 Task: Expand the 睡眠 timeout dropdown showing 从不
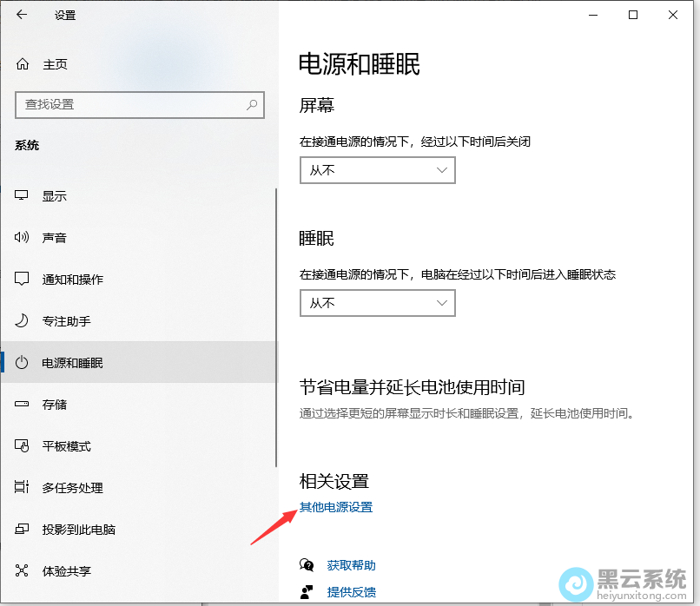coord(377,303)
